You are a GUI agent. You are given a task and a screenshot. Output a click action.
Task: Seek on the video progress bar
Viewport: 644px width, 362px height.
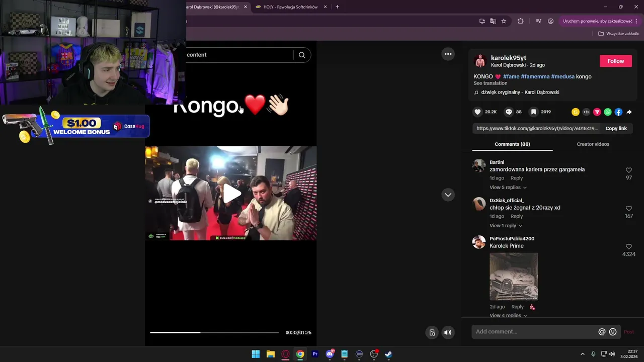214,332
